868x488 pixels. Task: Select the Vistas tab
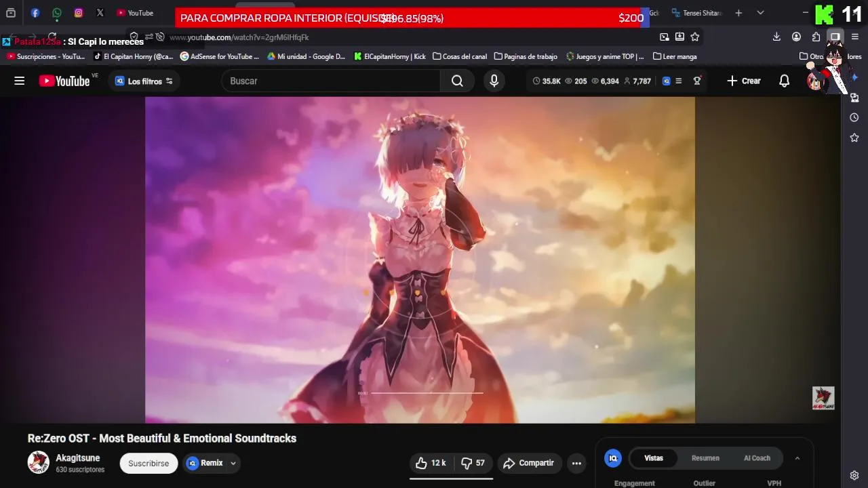point(654,458)
